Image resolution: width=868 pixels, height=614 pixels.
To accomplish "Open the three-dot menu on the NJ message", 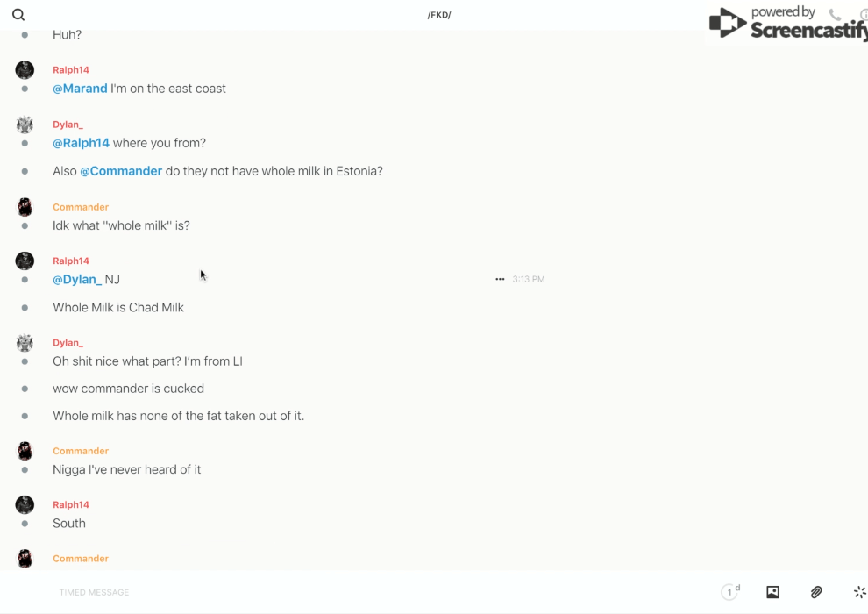I will pyautogui.click(x=500, y=279).
